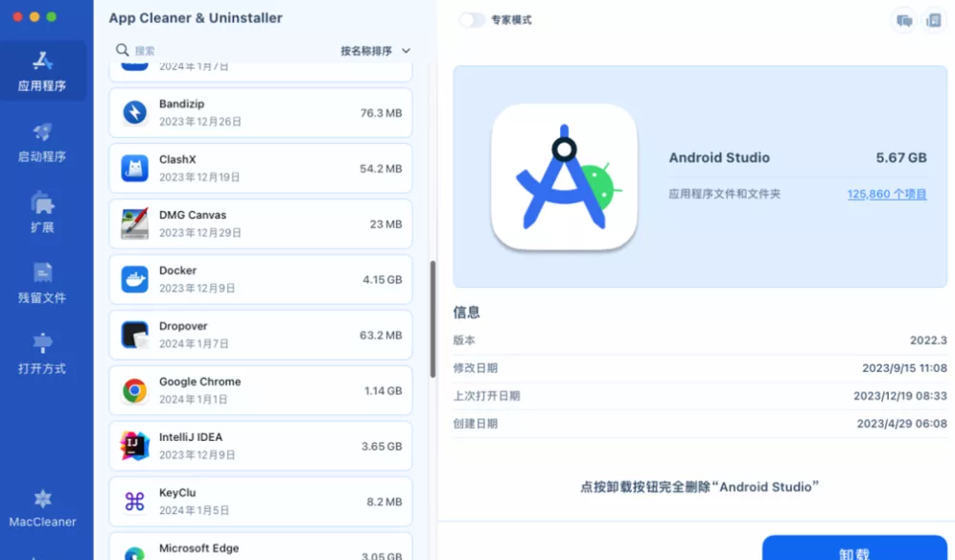Click the 1.14 GB size value
This screenshot has height=560, width=955.
[x=384, y=391]
